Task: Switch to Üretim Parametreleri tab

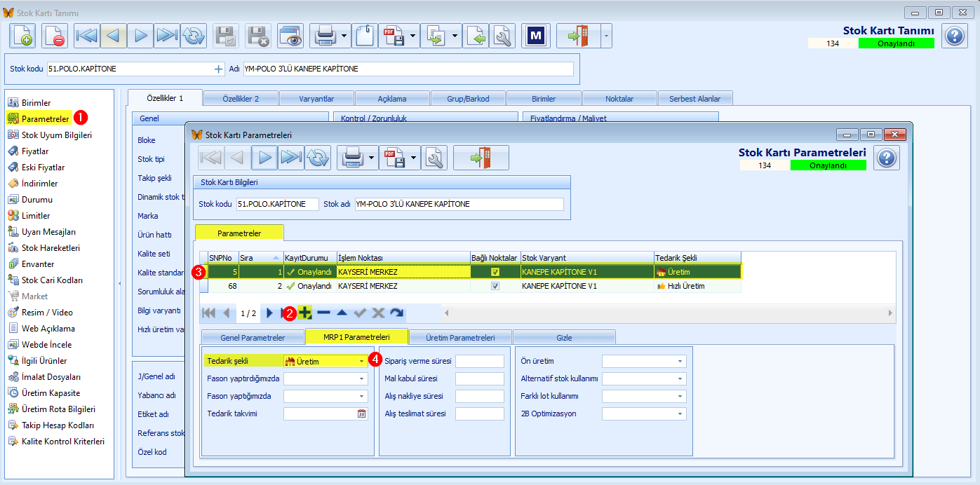Action: pyautogui.click(x=460, y=337)
